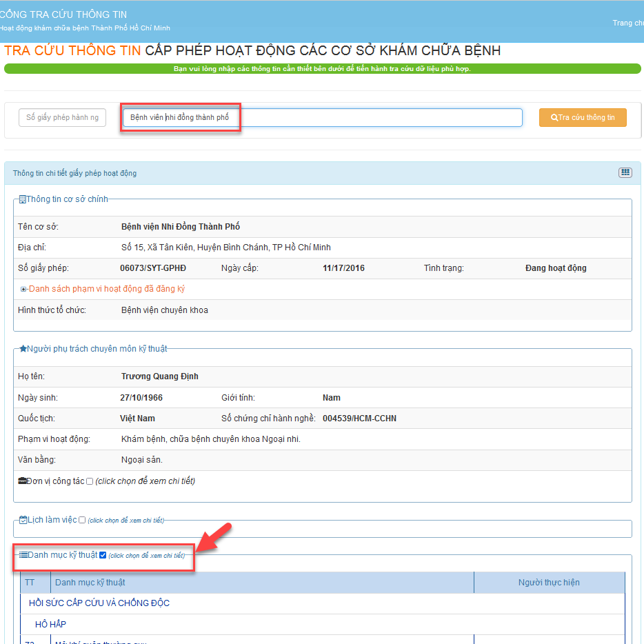Enable the Lịch làm việc checkbox
This screenshot has height=644, width=644.
coord(82,520)
